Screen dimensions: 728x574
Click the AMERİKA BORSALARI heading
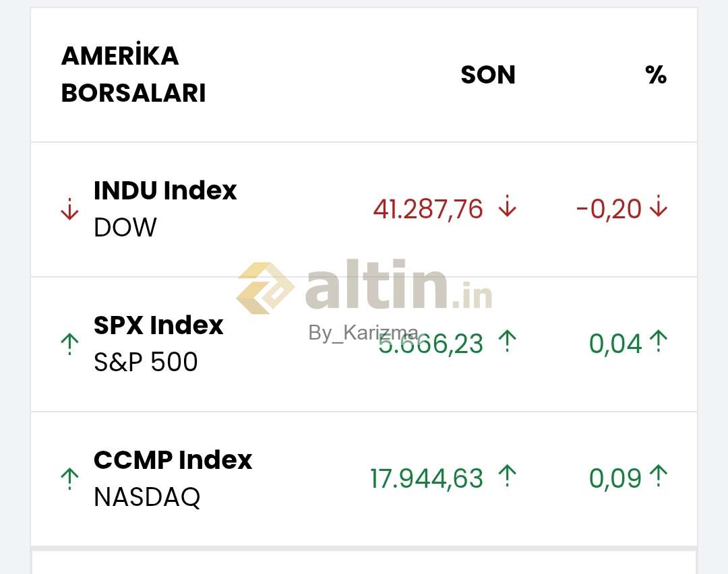pos(133,74)
